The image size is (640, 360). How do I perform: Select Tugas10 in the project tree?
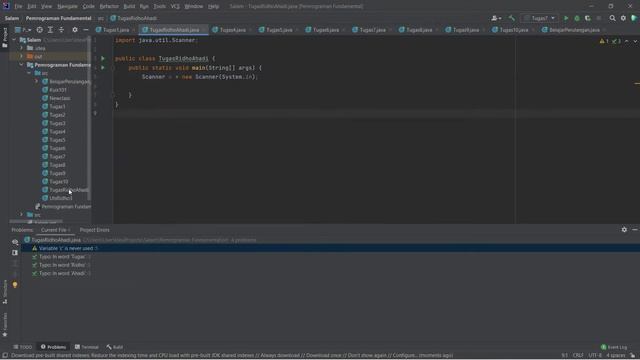(58, 182)
